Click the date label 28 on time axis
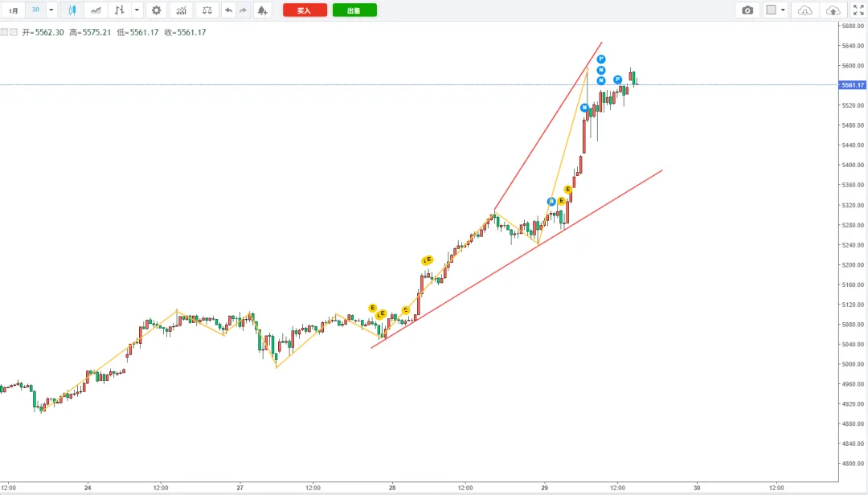The height and width of the screenshot is (495, 868). coord(392,488)
